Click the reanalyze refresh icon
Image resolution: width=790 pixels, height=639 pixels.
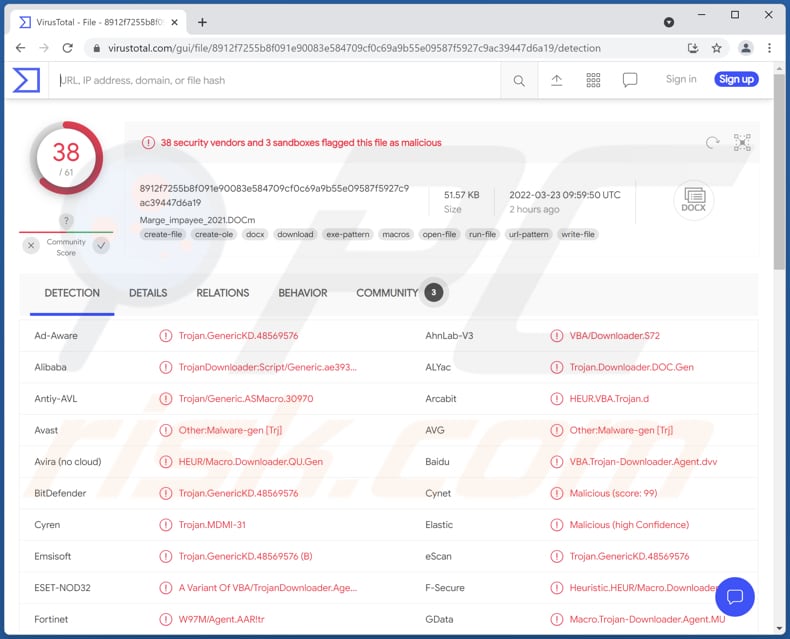[712, 143]
